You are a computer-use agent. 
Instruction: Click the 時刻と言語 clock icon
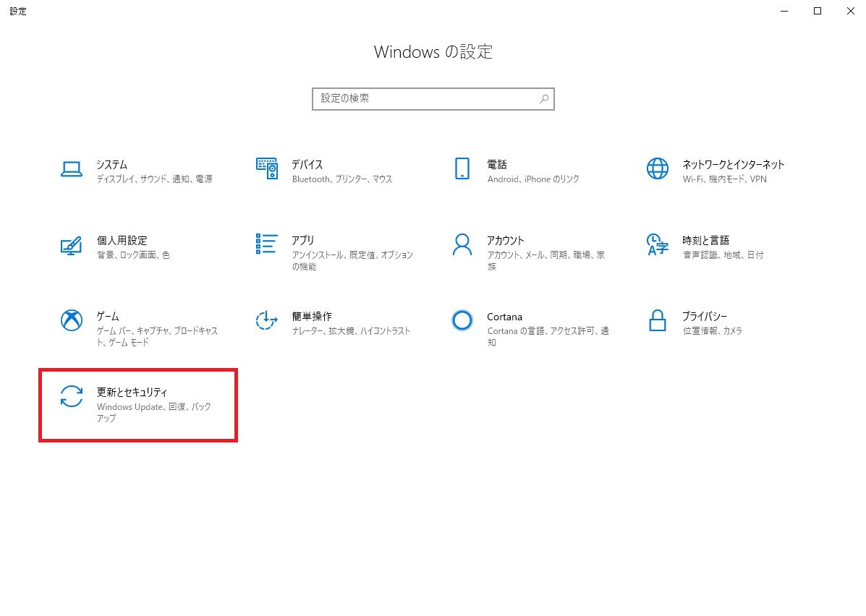657,246
